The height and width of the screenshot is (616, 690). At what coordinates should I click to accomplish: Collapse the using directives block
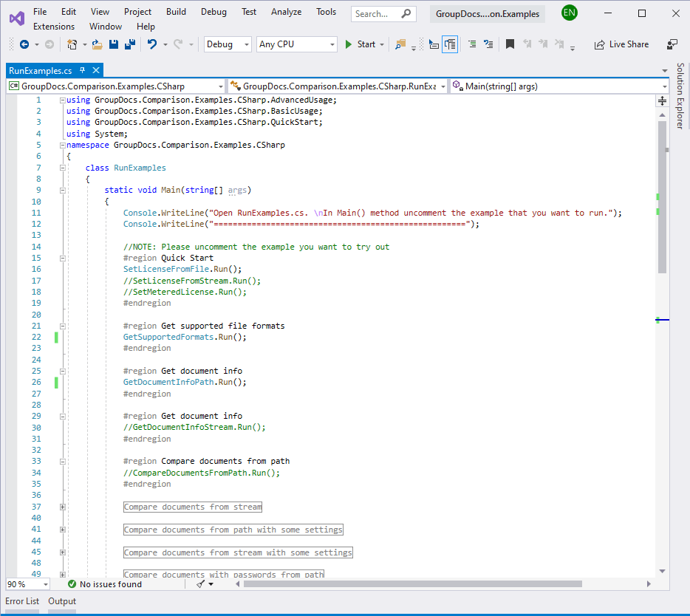pos(63,100)
